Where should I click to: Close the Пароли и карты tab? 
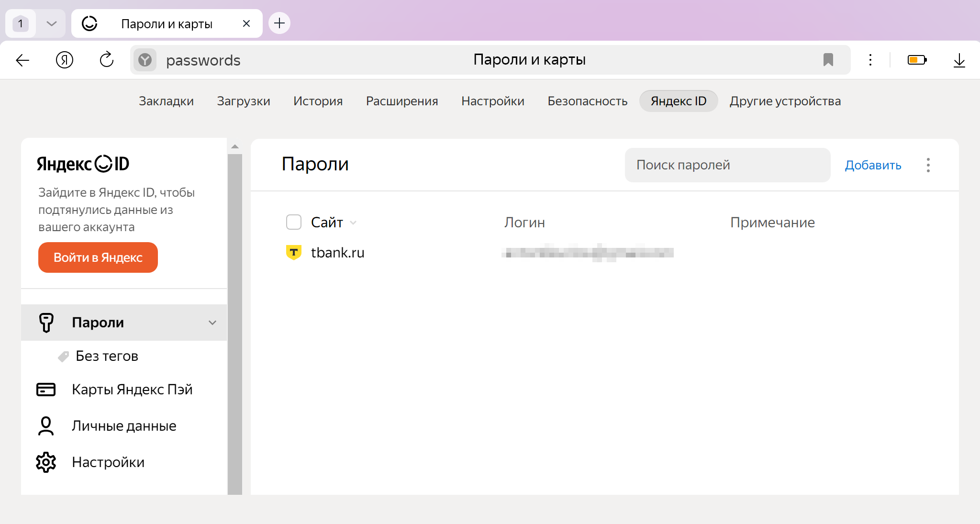point(246,23)
